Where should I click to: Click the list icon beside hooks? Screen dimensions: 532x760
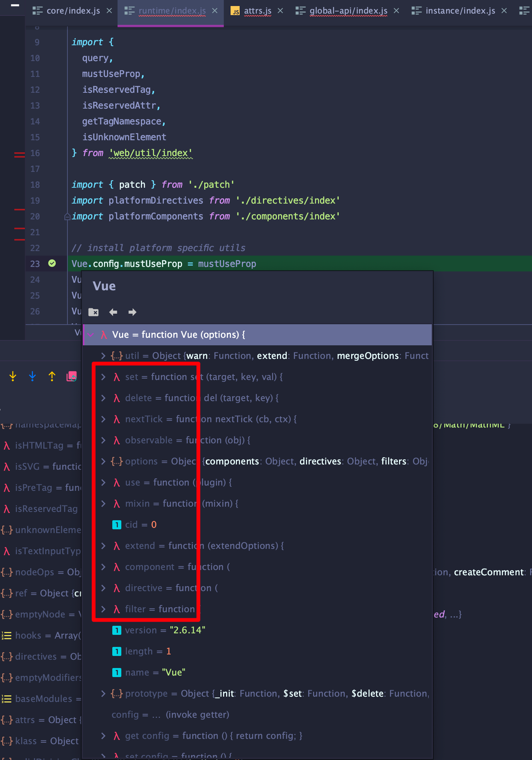point(6,636)
